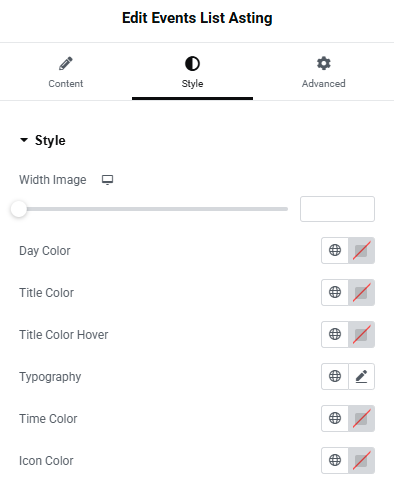Click the Width Image slider handle

click(x=19, y=209)
